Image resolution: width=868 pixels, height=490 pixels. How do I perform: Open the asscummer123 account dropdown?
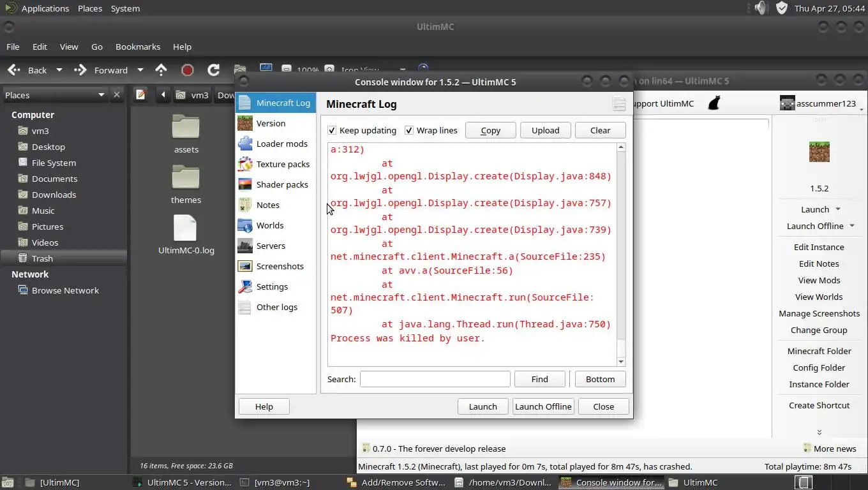pos(822,103)
